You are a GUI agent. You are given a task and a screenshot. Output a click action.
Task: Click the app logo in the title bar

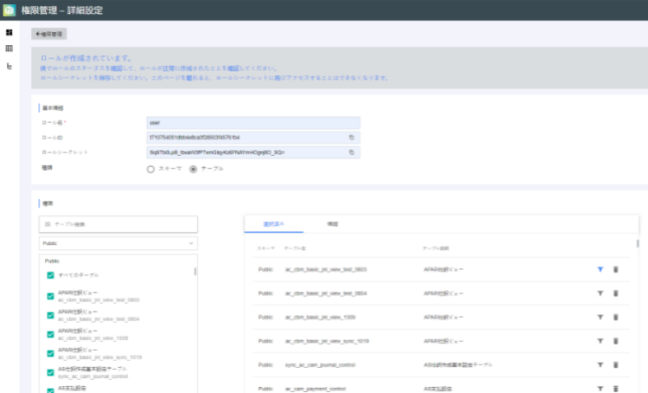point(9,10)
